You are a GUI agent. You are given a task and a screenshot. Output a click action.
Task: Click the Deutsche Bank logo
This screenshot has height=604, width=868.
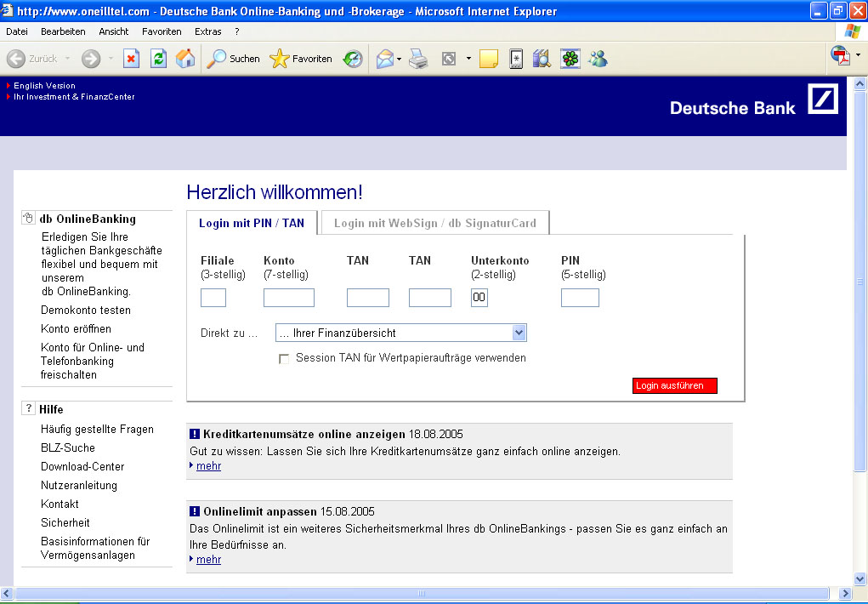coord(823,99)
